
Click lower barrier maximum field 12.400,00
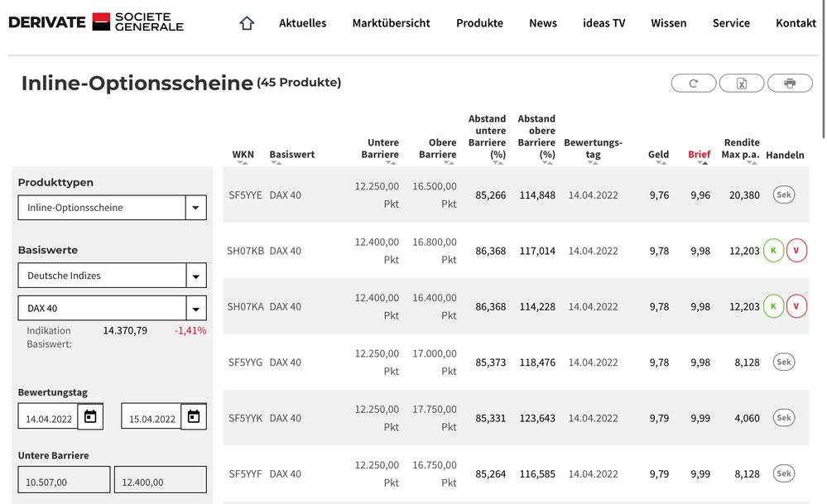click(x=160, y=481)
